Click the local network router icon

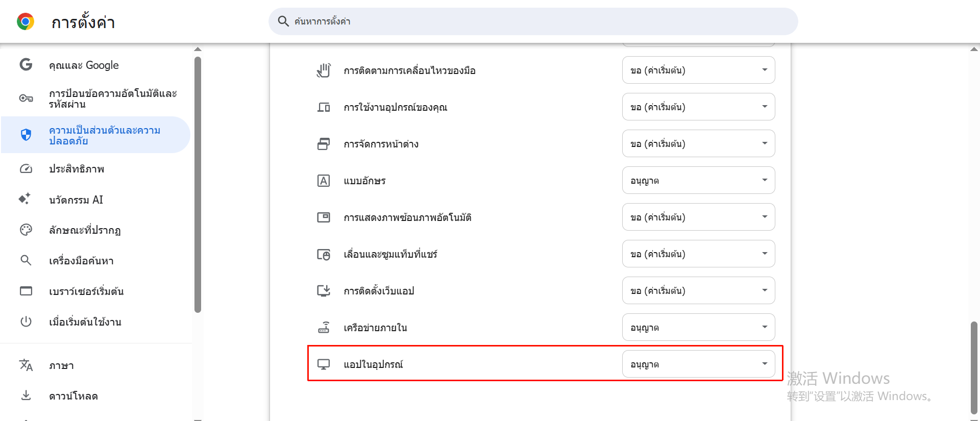pos(324,328)
